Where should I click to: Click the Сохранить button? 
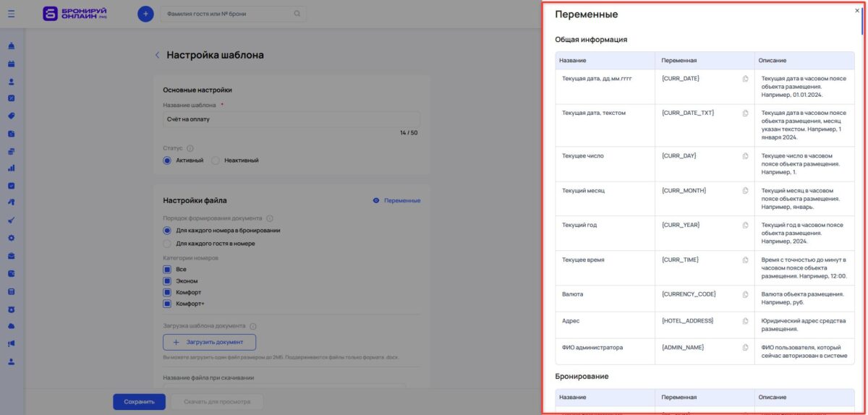(139, 401)
